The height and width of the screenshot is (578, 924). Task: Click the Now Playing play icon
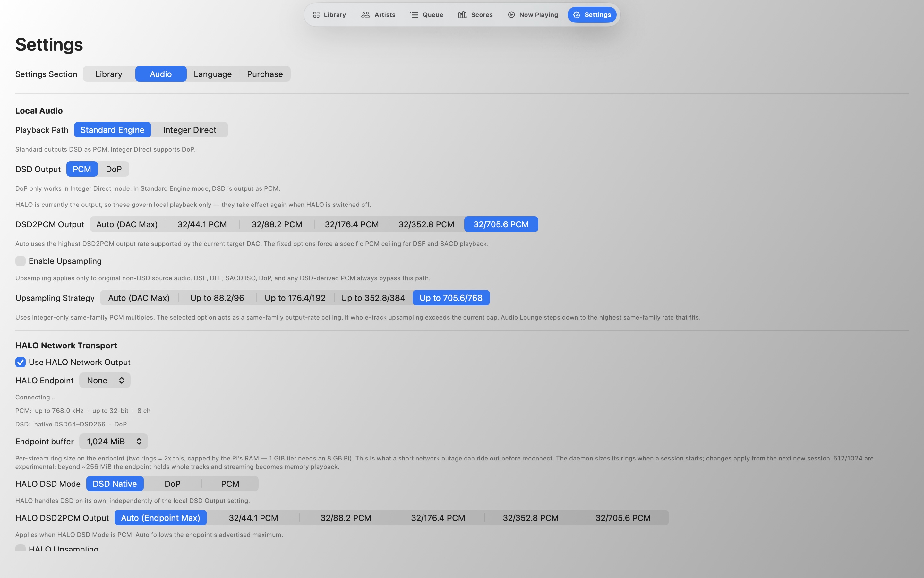(511, 15)
